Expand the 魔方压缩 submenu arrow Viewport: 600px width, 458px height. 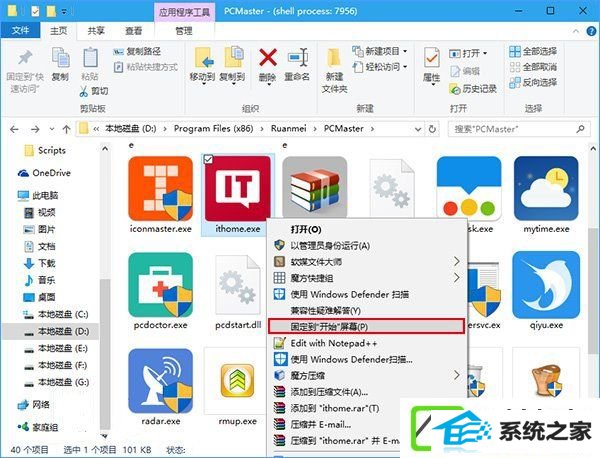tap(457, 375)
